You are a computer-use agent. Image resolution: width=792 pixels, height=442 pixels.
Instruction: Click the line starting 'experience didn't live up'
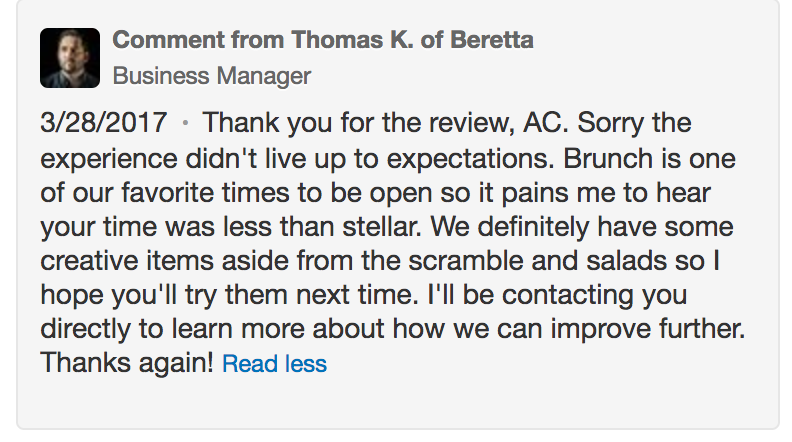click(x=388, y=159)
